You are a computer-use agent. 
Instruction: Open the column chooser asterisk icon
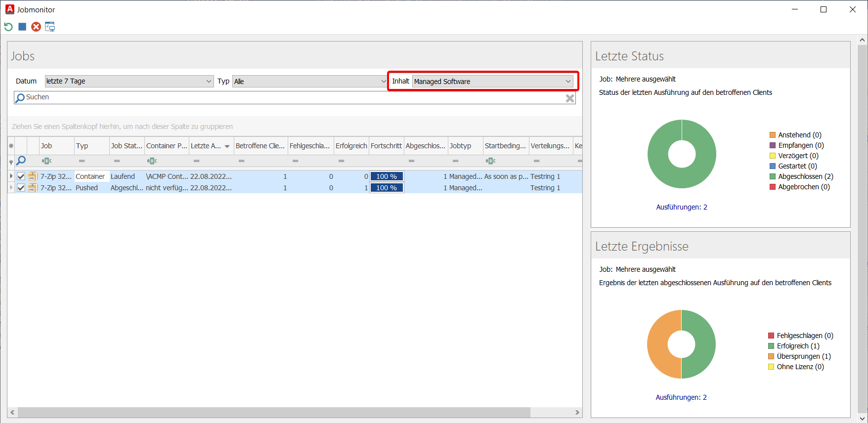(11, 146)
